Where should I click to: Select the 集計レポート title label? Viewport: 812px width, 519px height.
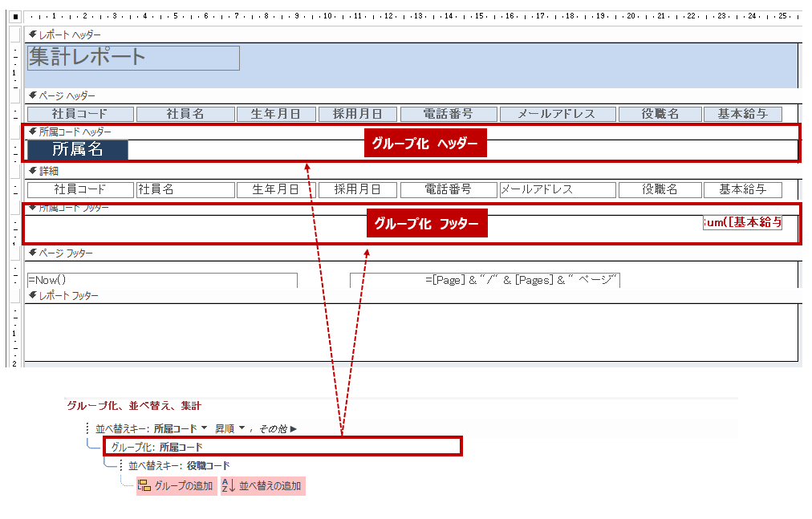(x=133, y=57)
